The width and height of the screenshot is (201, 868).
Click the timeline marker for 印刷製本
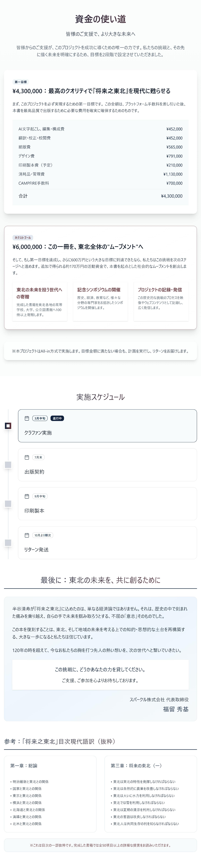point(8,504)
